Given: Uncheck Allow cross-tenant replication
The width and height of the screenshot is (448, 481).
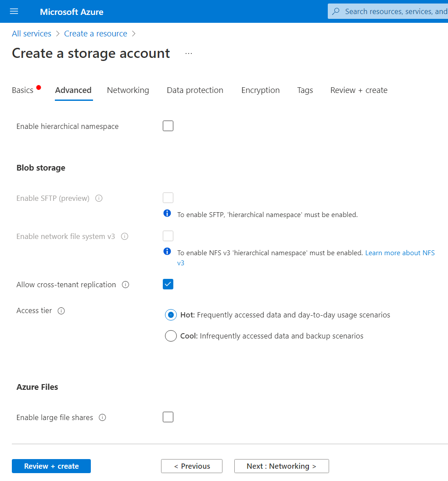Looking at the screenshot, I should point(168,284).
